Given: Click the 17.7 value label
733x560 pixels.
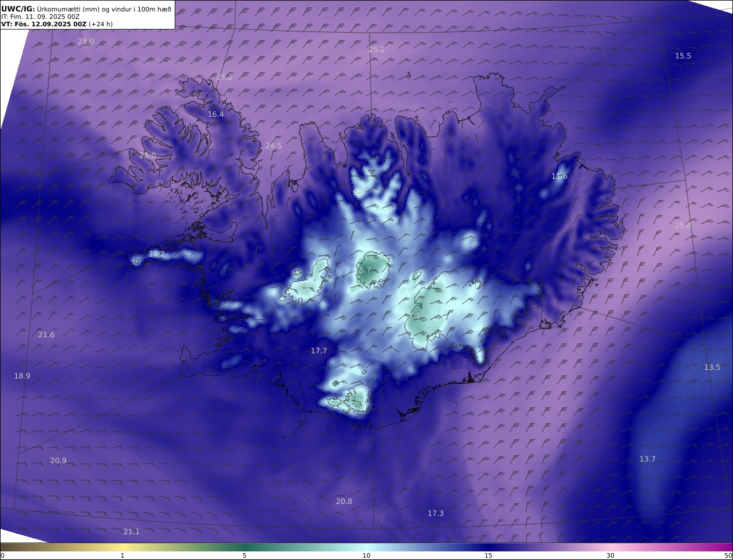Looking at the screenshot, I should (x=318, y=351).
